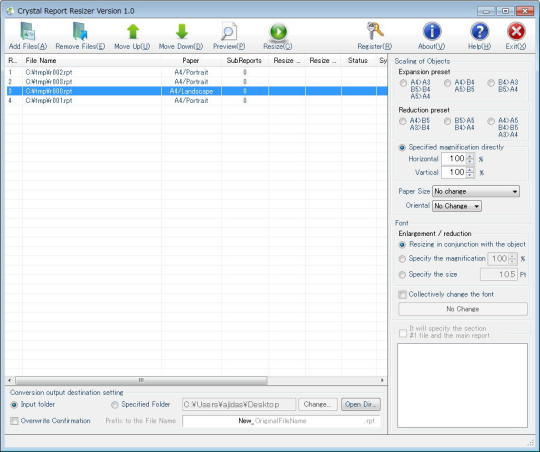Click the Move Up green arrow
Image resolution: width=540 pixels, height=452 pixels.
point(133,32)
